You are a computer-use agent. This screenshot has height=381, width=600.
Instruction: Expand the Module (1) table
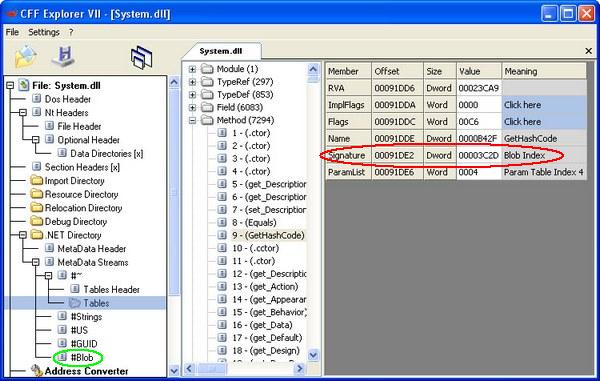click(x=192, y=69)
